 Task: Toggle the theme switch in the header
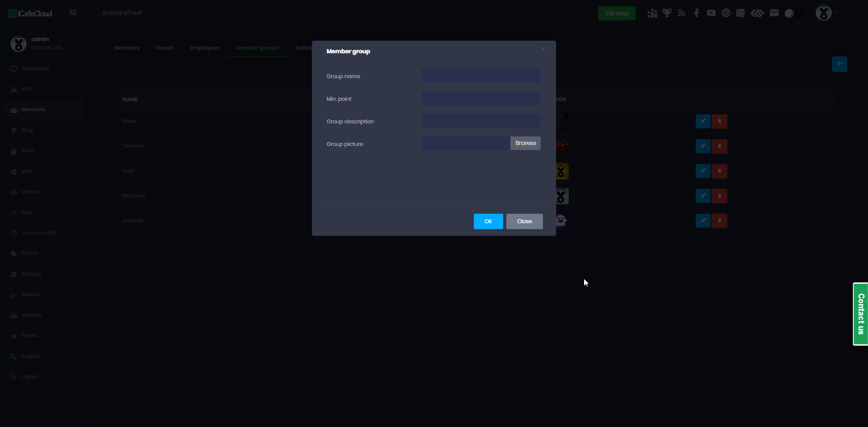click(794, 13)
